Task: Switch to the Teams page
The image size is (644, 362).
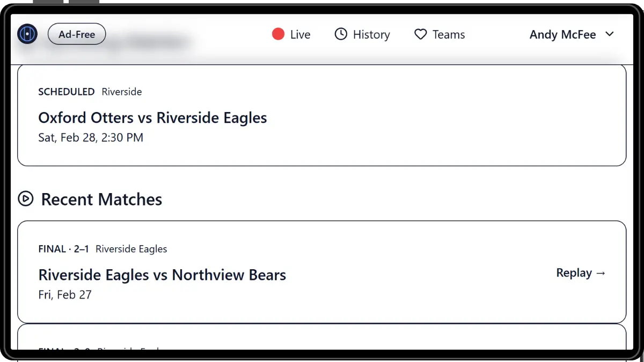Action: coord(449,34)
